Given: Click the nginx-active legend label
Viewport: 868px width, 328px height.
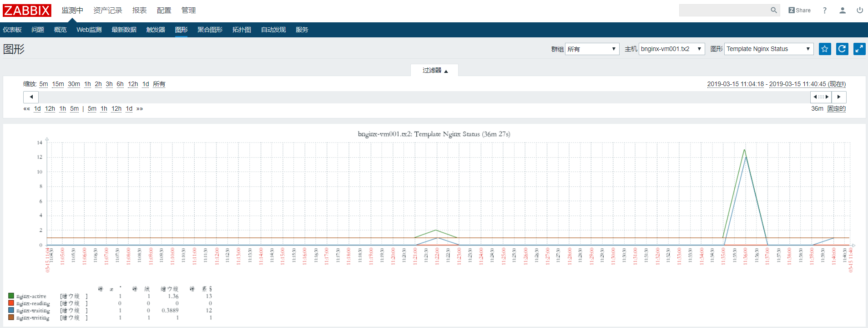Looking at the screenshot, I should (31, 296).
